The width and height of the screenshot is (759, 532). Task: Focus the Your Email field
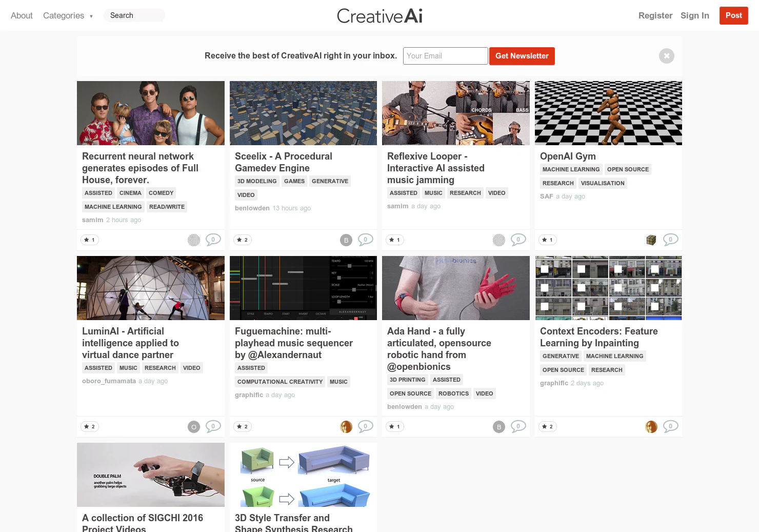click(x=446, y=56)
